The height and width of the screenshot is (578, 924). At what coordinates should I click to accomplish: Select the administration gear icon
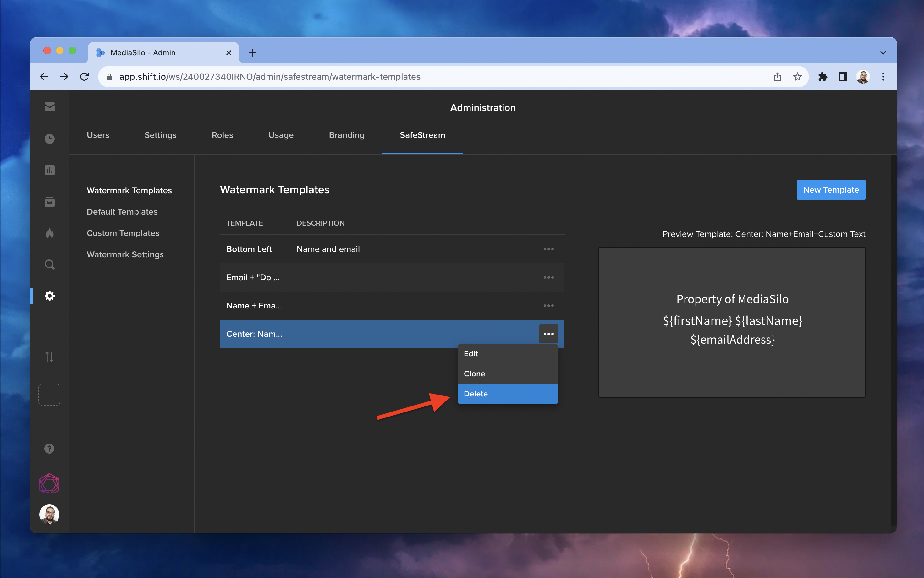49,296
